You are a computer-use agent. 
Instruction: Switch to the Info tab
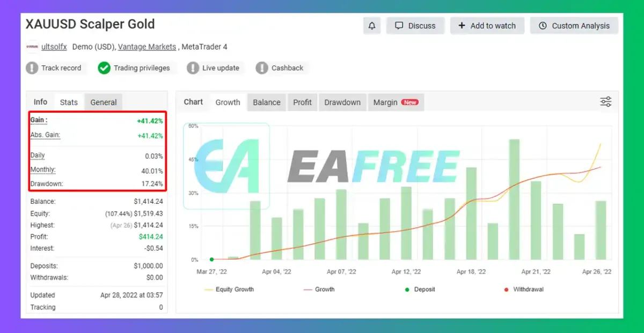pos(40,102)
